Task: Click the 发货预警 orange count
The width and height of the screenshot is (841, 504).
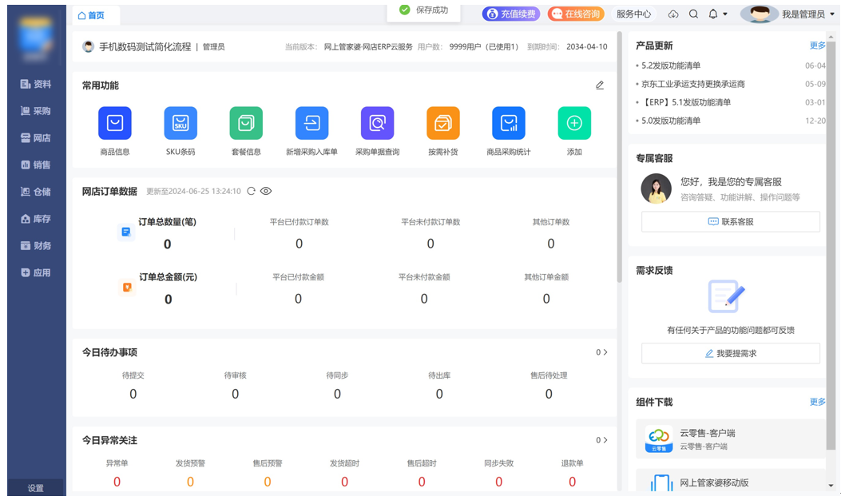Action: 190,482
